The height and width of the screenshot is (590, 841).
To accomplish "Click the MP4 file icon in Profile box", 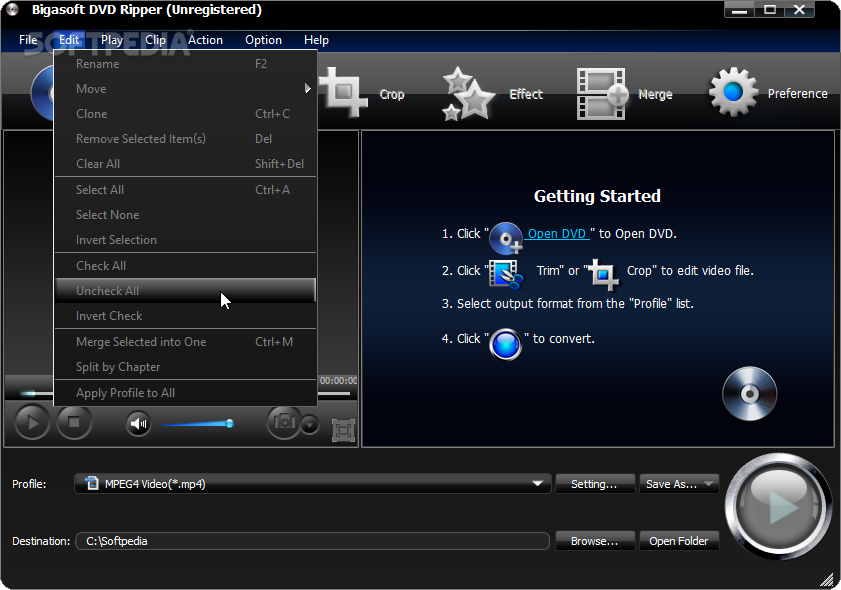I will pos(92,483).
